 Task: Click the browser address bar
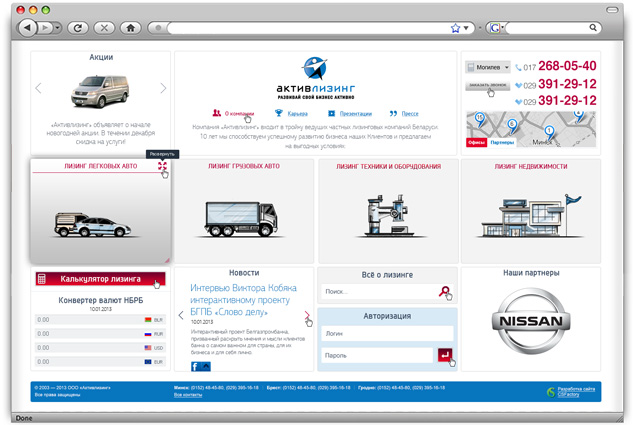click(x=307, y=28)
